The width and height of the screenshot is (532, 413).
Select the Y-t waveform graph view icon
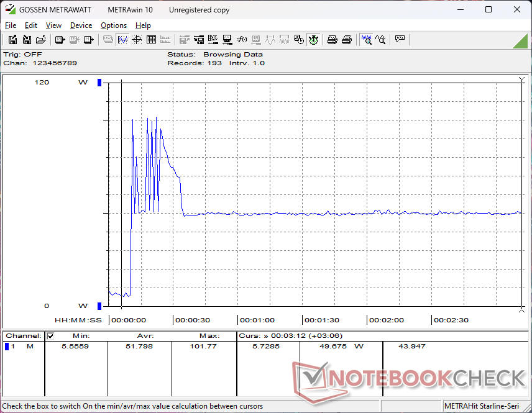click(122, 40)
